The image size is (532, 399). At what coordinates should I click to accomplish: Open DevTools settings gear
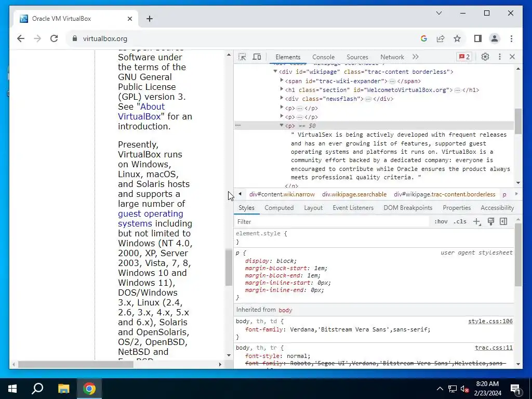click(x=485, y=57)
